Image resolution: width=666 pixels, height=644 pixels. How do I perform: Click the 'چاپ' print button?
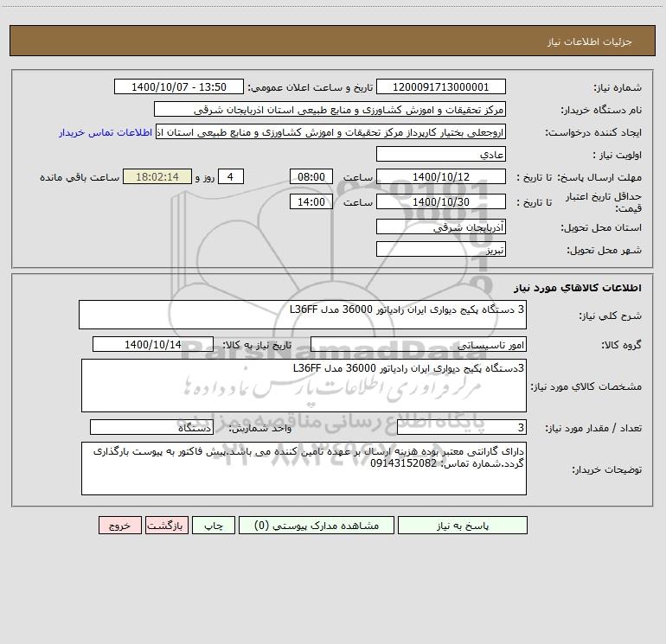(x=214, y=526)
